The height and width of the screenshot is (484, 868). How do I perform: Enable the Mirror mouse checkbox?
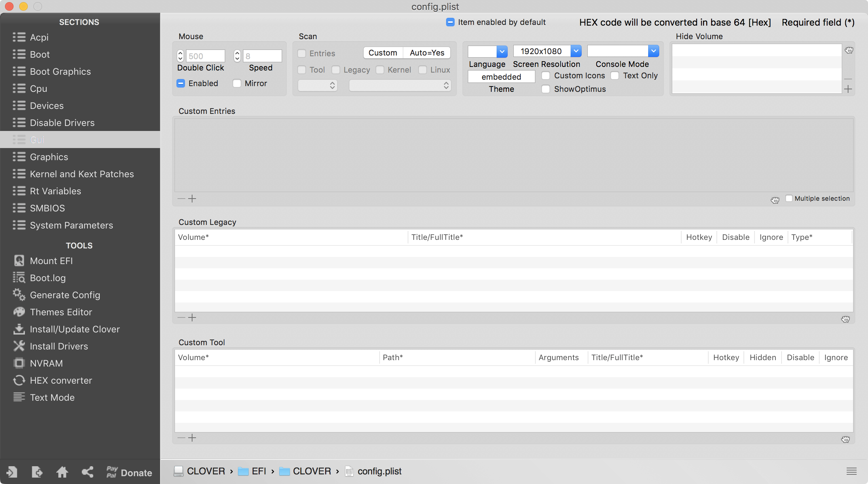(237, 83)
